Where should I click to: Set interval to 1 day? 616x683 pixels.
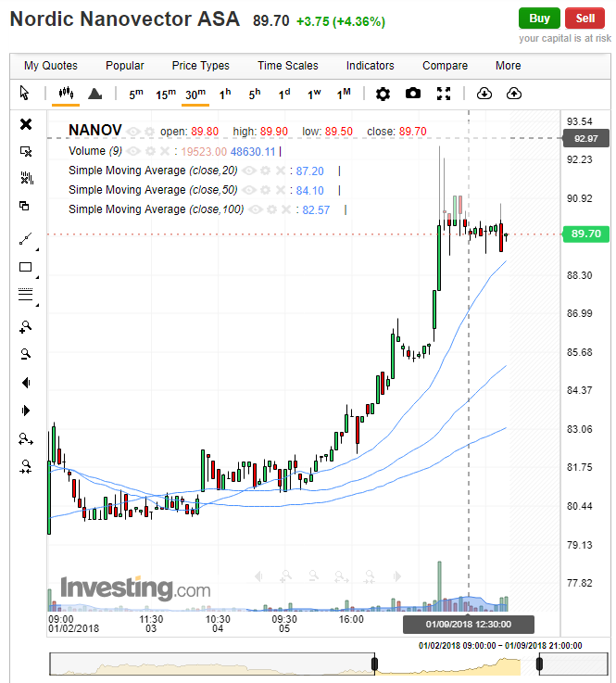tap(284, 94)
